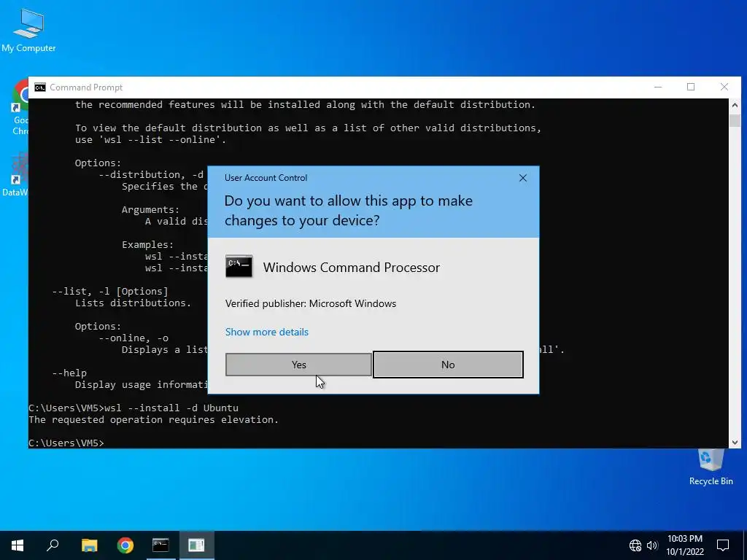Click the Command Prompt scrollbar down arrow
The image size is (747, 560).
point(735,443)
